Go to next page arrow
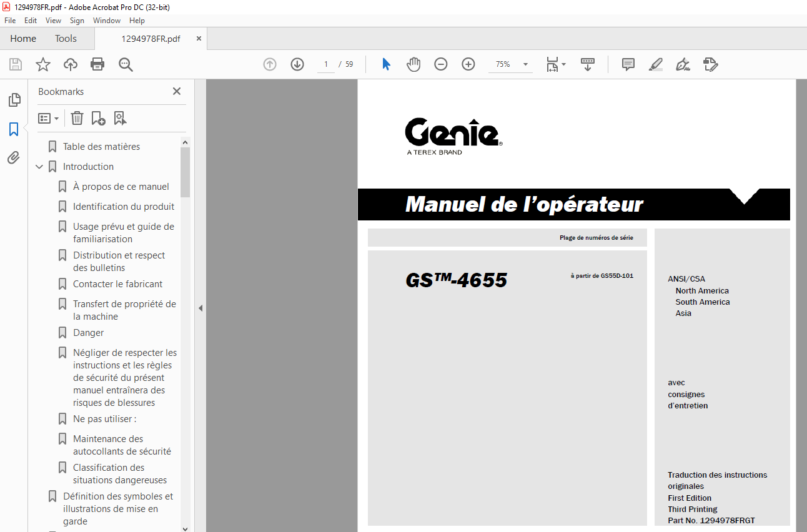 click(x=297, y=64)
